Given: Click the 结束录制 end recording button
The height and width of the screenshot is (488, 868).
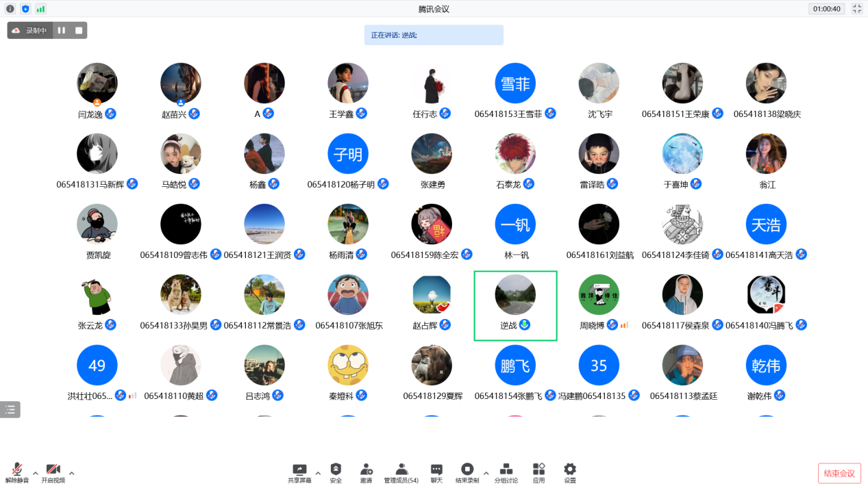Looking at the screenshot, I should [x=467, y=472].
